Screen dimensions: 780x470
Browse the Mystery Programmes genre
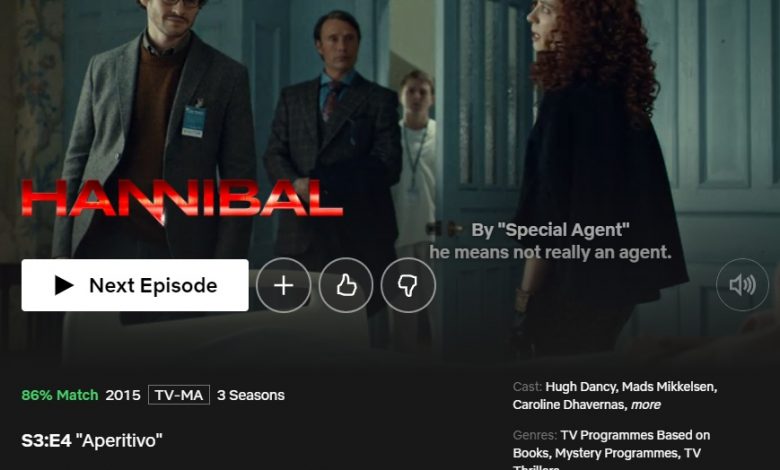point(617,454)
